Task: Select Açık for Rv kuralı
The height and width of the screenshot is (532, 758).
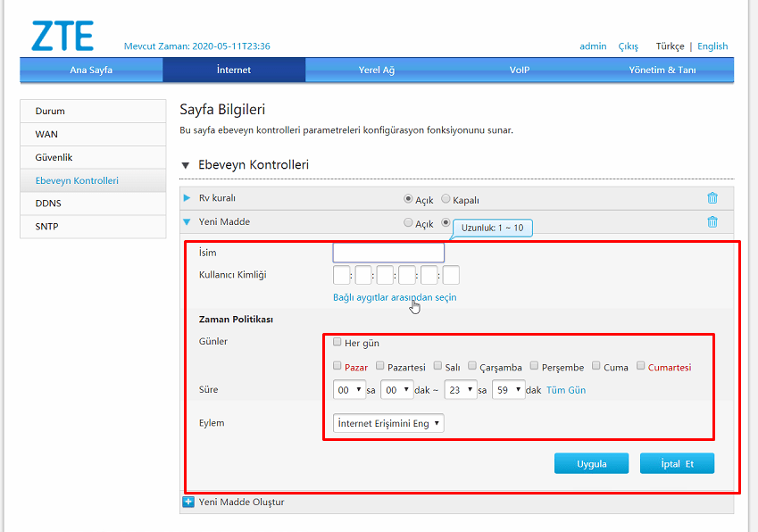Action: point(408,199)
